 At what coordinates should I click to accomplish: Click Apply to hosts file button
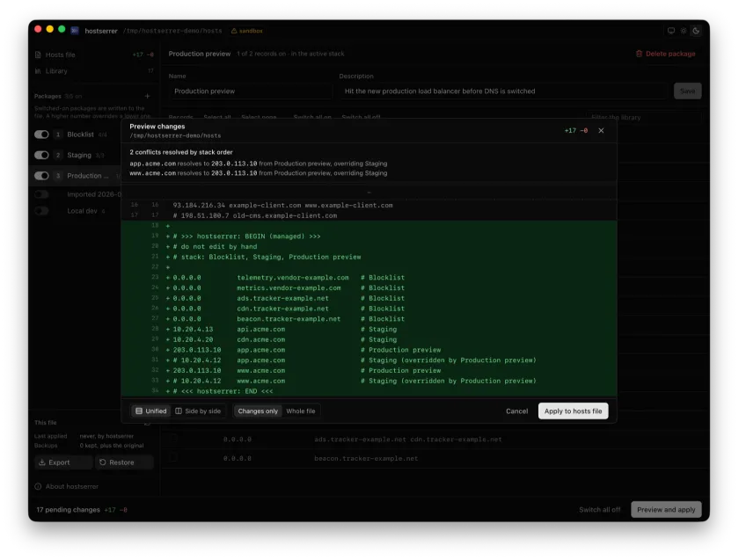click(573, 411)
